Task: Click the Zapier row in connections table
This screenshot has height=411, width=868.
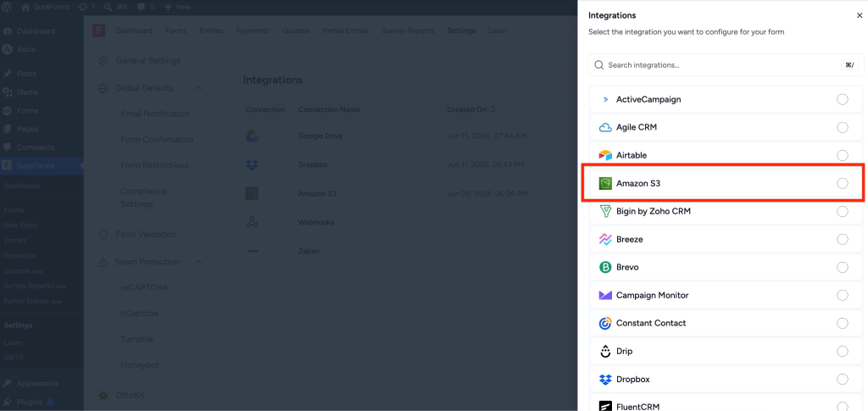Action: coord(407,251)
